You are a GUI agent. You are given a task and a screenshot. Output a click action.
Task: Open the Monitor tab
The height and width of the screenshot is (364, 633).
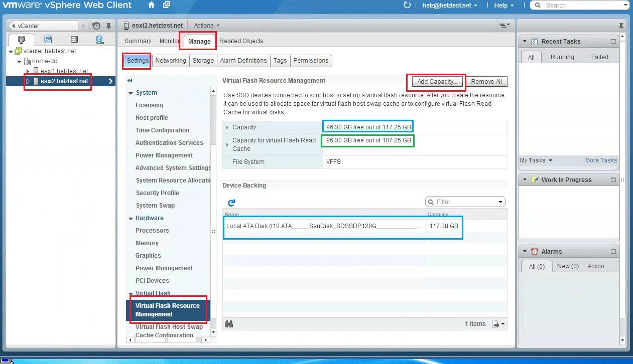[x=169, y=41]
